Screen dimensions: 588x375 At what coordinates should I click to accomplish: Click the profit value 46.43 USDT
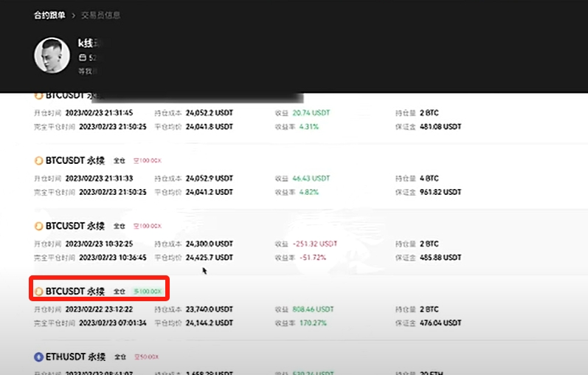point(311,179)
